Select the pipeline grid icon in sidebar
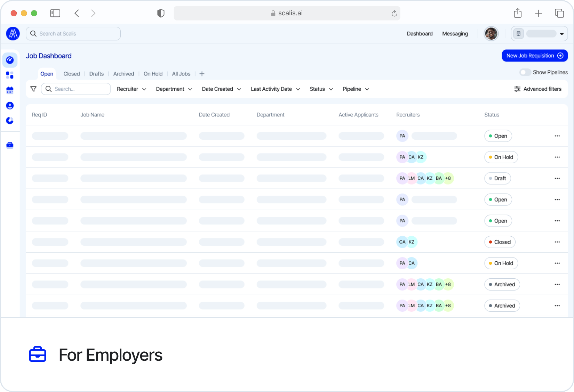574x392 pixels. [10, 75]
